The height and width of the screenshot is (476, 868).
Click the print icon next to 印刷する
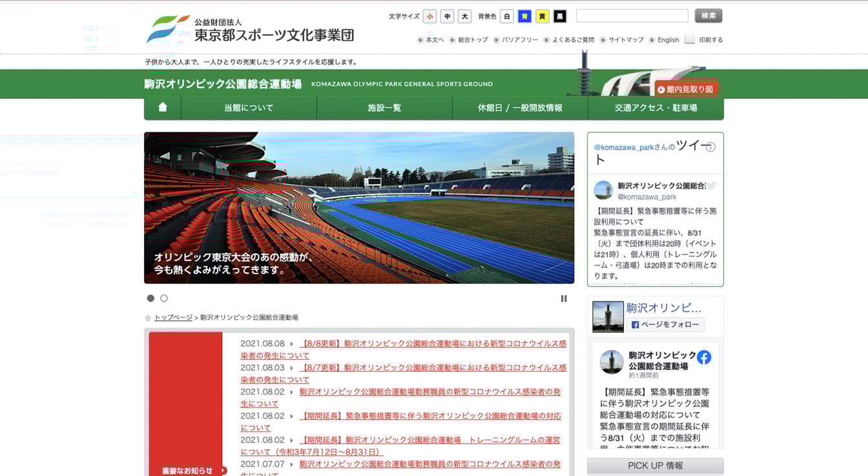point(690,39)
